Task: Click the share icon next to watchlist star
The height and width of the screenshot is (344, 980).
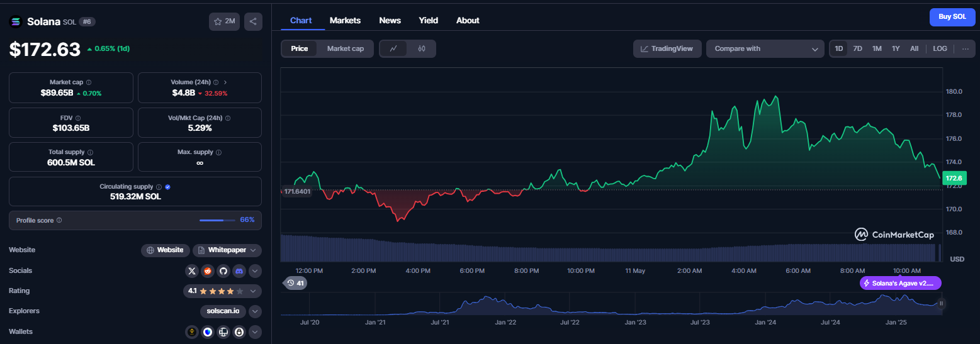Action: click(x=253, y=21)
